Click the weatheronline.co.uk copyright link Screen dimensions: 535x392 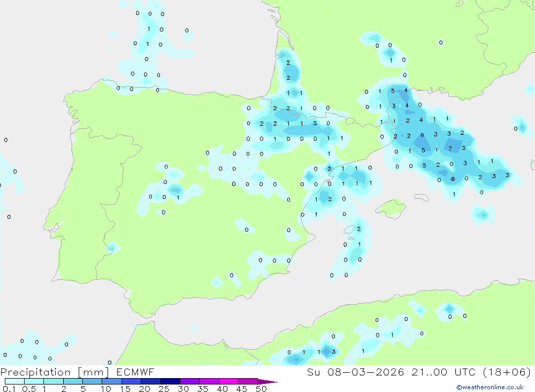[x=490, y=387]
